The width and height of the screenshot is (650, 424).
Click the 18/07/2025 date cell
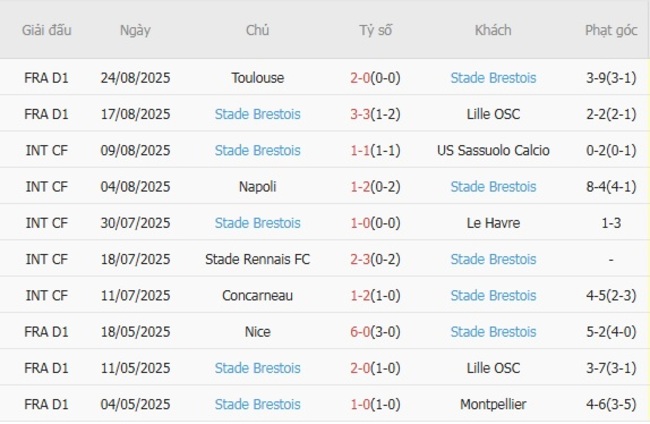135,260
